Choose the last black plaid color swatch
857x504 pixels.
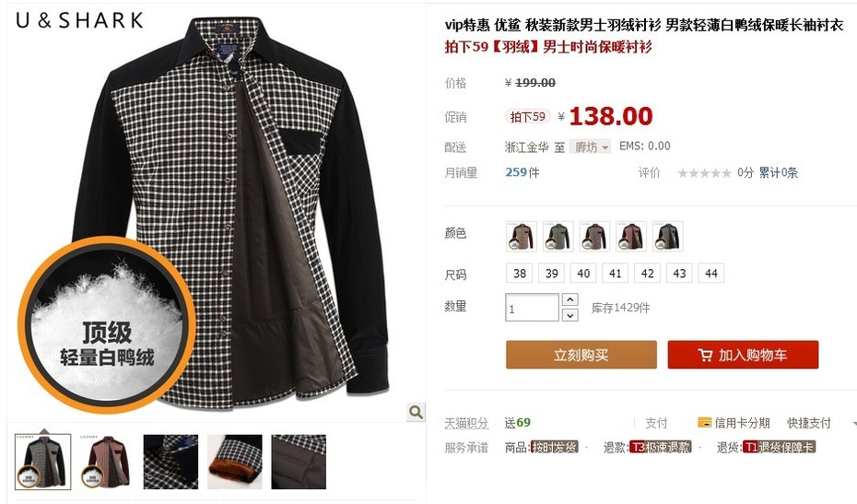coord(667,236)
